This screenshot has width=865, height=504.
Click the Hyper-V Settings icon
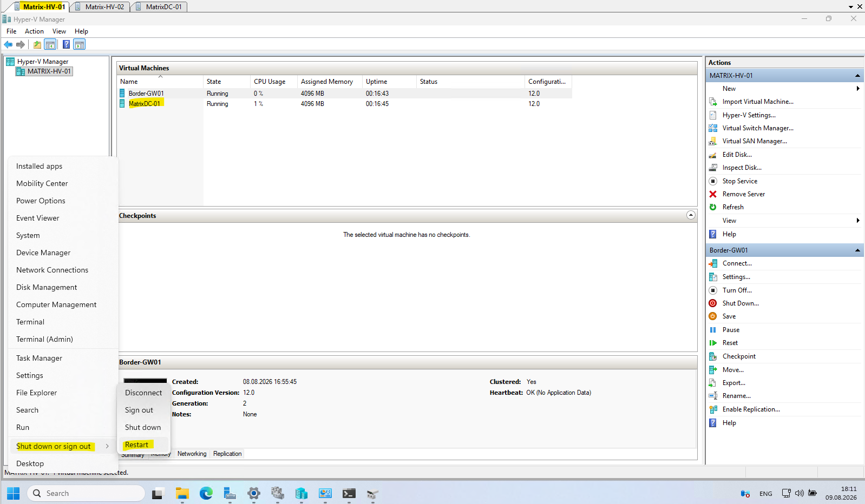[713, 115]
